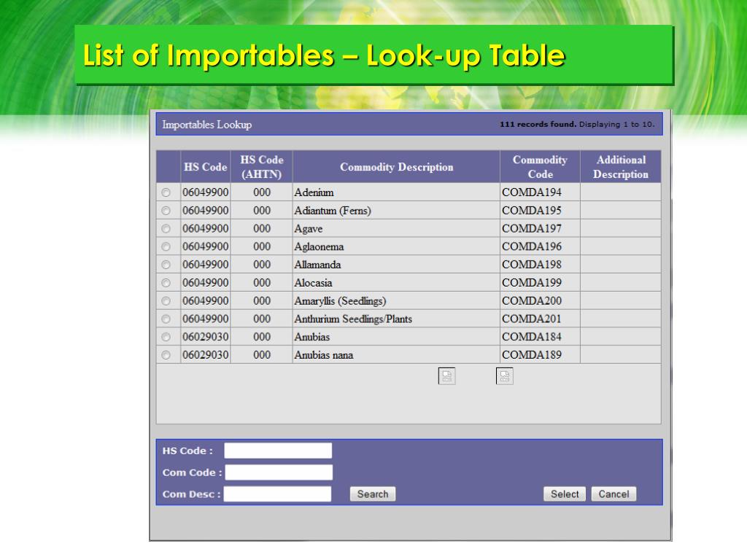Click the Alocasia description cell
747x560 pixels.
396,283
